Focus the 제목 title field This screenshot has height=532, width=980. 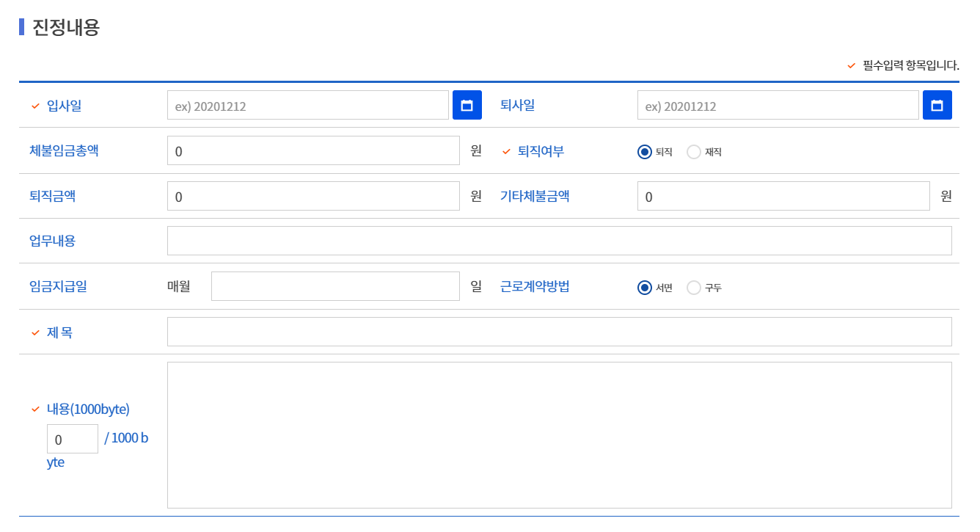tap(560, 332)
